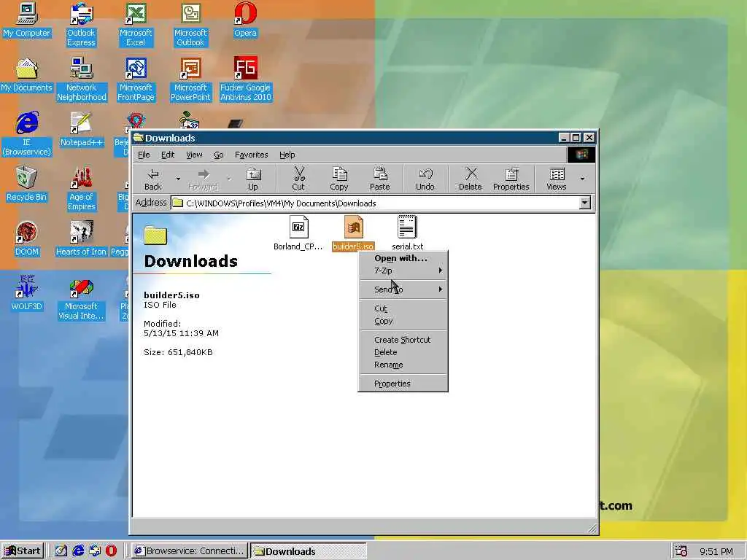
Task: Open Properties from the context menu
Action: coord(403,384)
